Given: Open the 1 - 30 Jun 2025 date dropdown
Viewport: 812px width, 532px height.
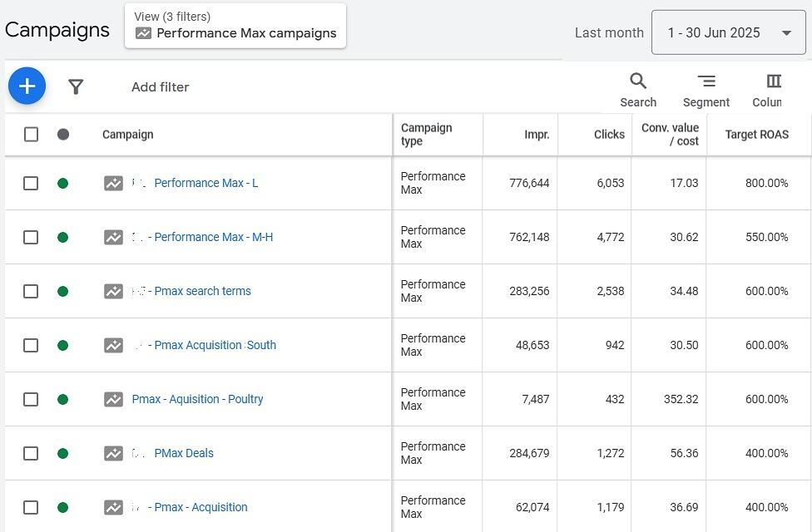Looking at the screenshot, I should coord(729,33).
